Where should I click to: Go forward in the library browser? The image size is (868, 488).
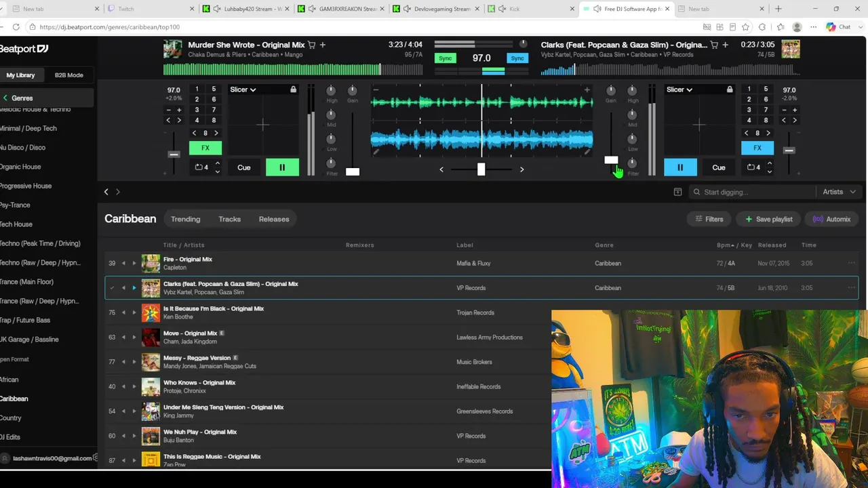click(x=118, y=192)
